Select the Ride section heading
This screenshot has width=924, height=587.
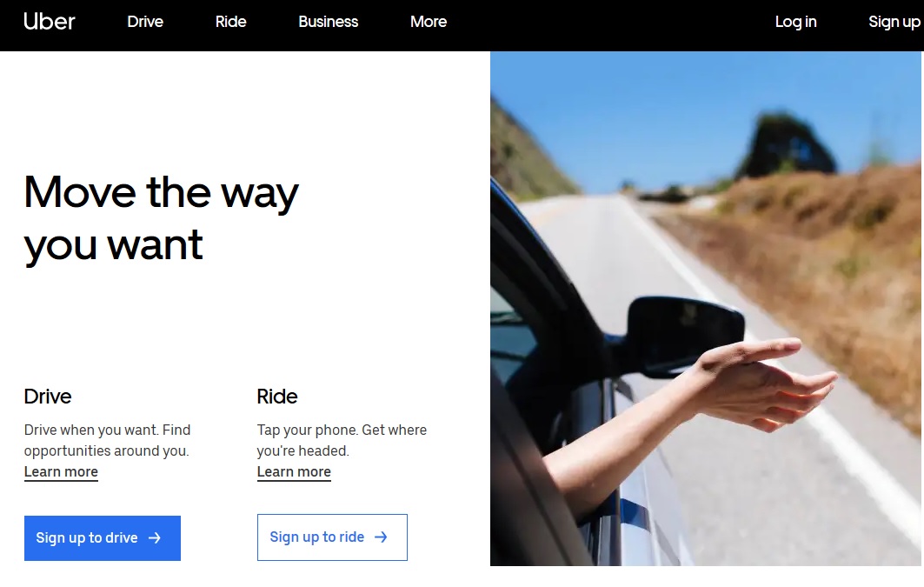tap(277, 397)
